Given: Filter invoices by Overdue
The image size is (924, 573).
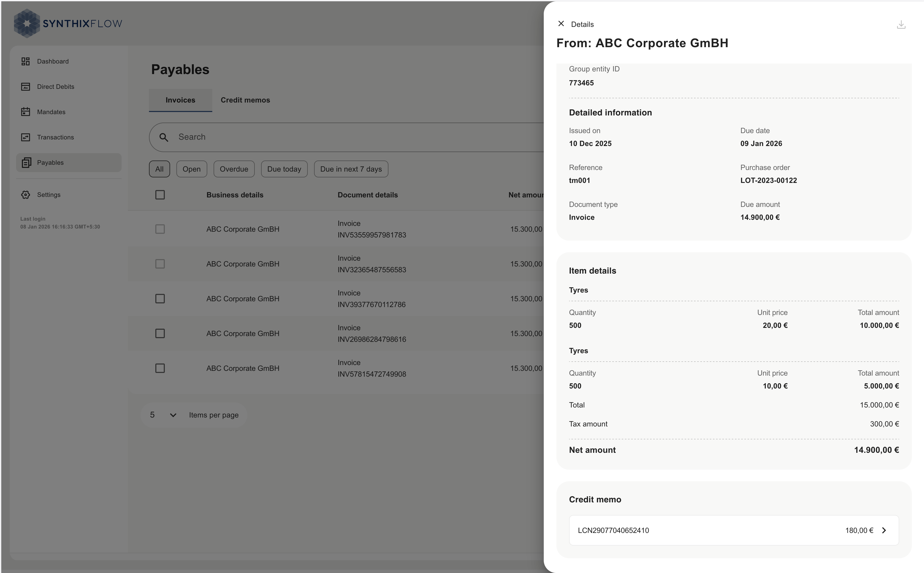Looking at the screenshot, I should (x=234, y=169).
